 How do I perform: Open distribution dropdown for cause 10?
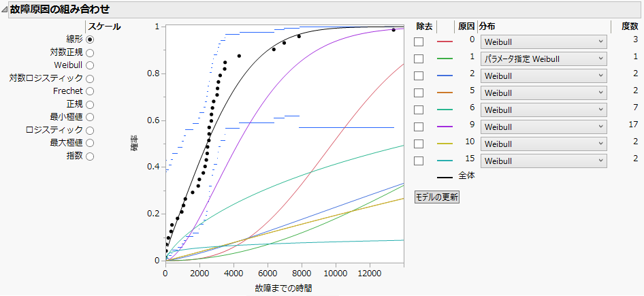click(x=544, y=144)
